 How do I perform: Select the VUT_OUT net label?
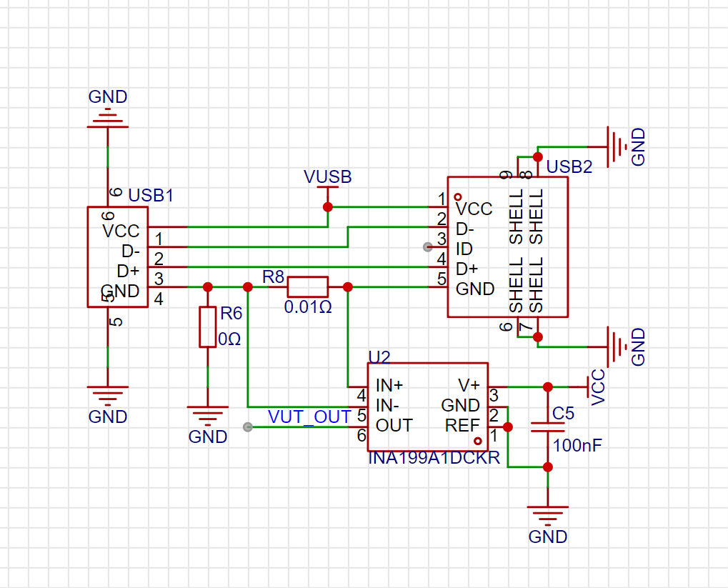tap(309, 417)
